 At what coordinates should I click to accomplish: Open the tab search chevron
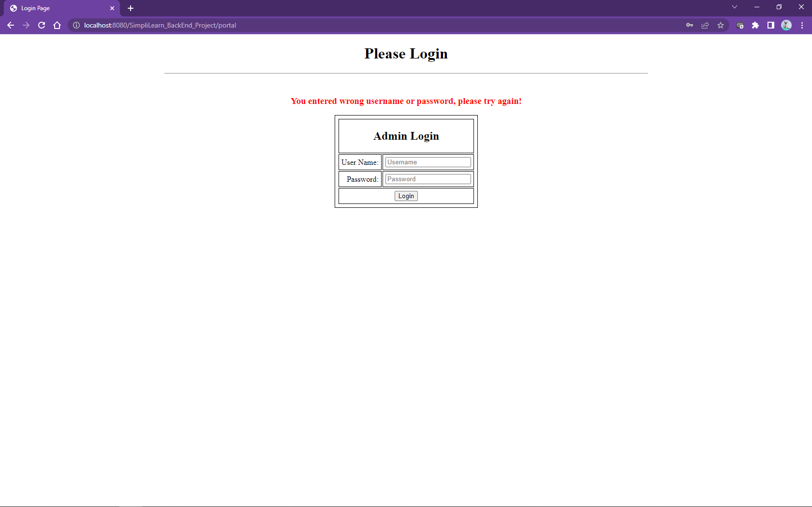(x=734, y=7)
